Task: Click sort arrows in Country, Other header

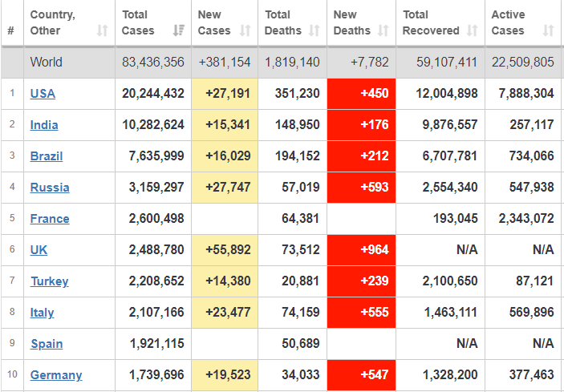Action: [x=102, y=30]
